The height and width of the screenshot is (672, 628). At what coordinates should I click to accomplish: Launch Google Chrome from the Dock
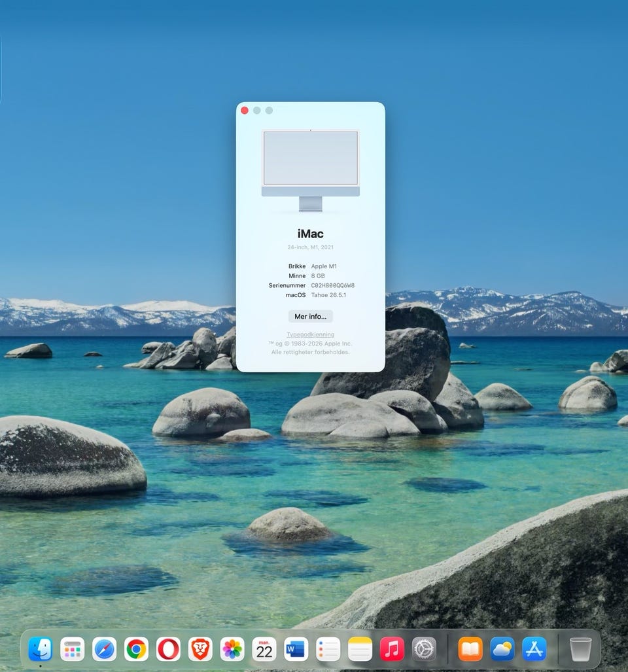click(136, 649)
